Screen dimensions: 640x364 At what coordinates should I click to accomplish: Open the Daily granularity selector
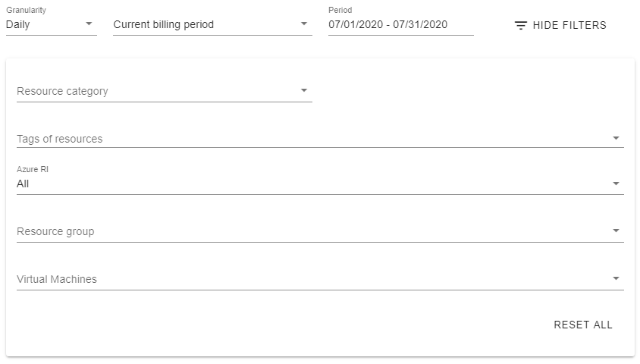click(44, 24)
